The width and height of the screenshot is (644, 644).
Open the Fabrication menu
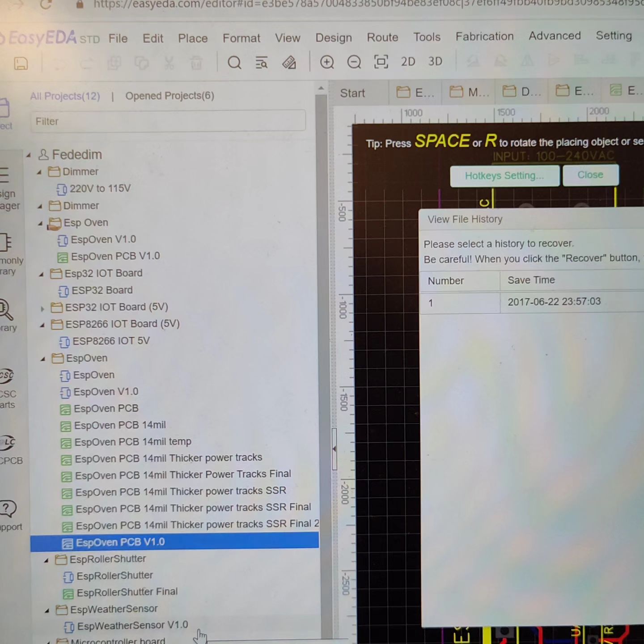[484, 36]
